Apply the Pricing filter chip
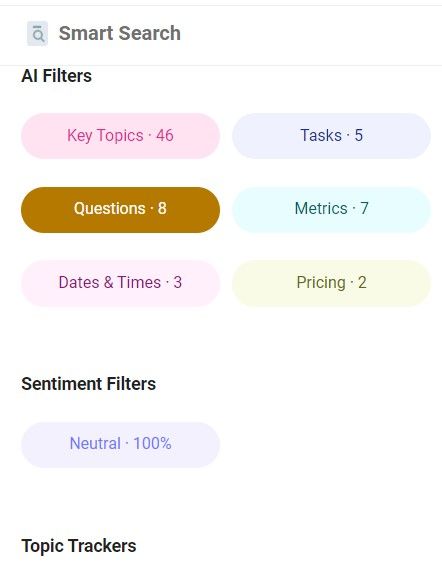The height and width of the screenshot is (581, 442). point(331,283)
